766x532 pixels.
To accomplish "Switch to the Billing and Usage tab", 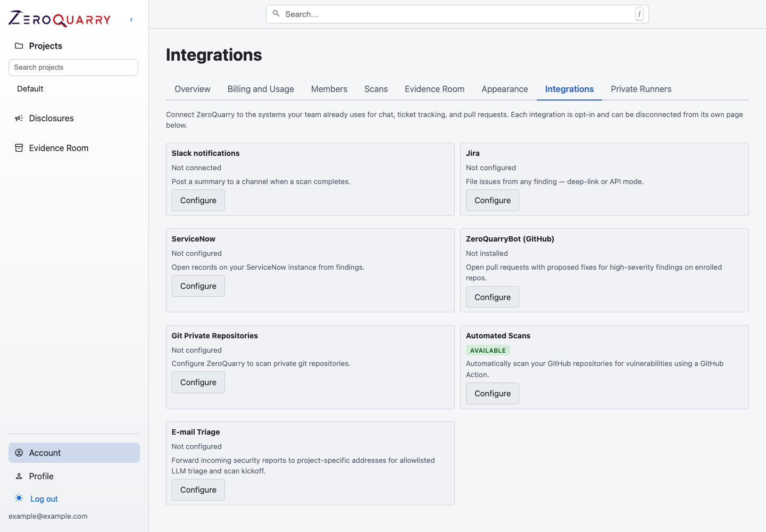I will click(261, 89).
